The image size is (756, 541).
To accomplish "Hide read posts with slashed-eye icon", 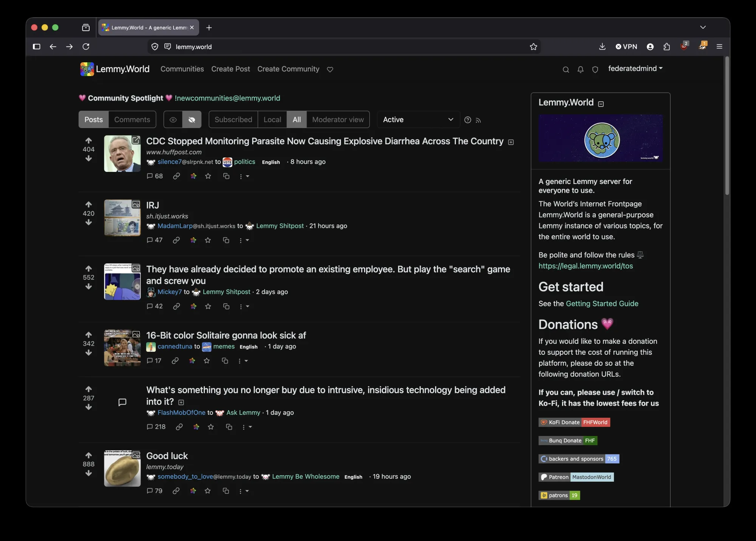I will 192,120.
